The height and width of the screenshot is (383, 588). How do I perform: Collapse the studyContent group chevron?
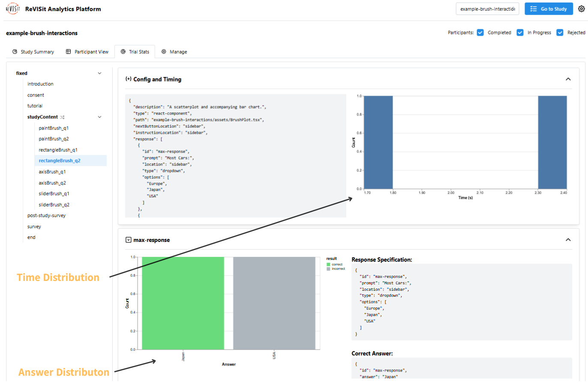click(100, 117)
